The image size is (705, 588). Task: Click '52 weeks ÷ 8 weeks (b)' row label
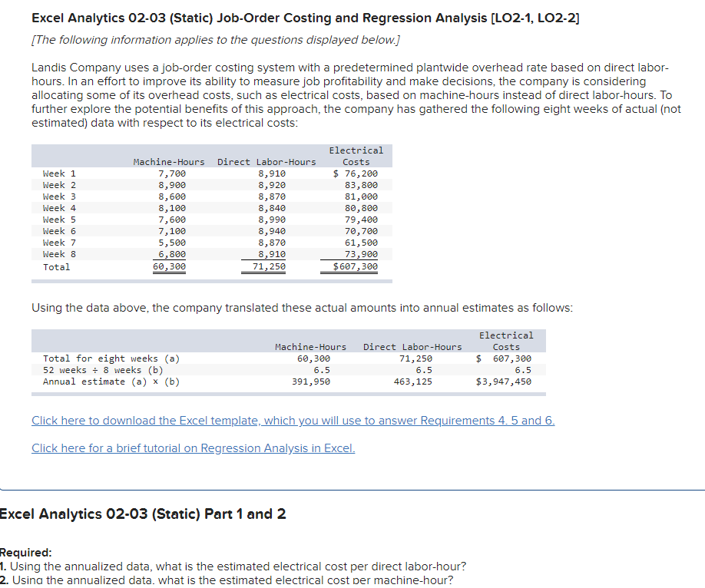coord(103,370)
